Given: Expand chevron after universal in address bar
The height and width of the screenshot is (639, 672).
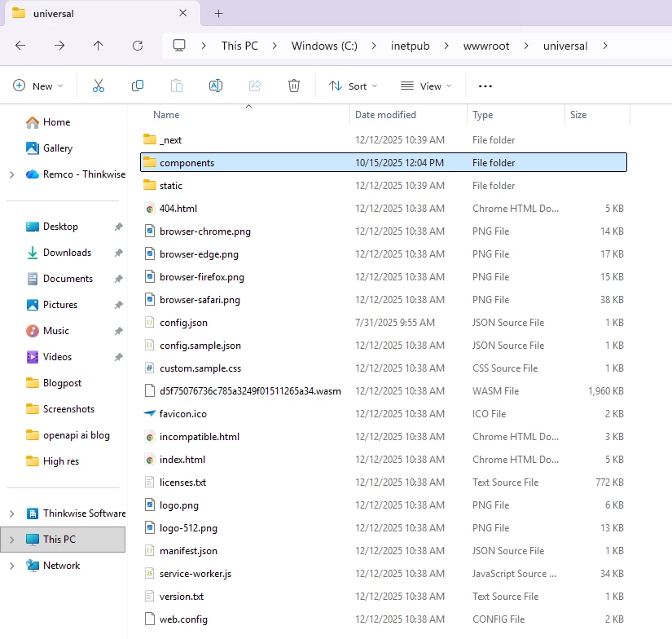Looking at the screenshot, I should coord(604,46).
